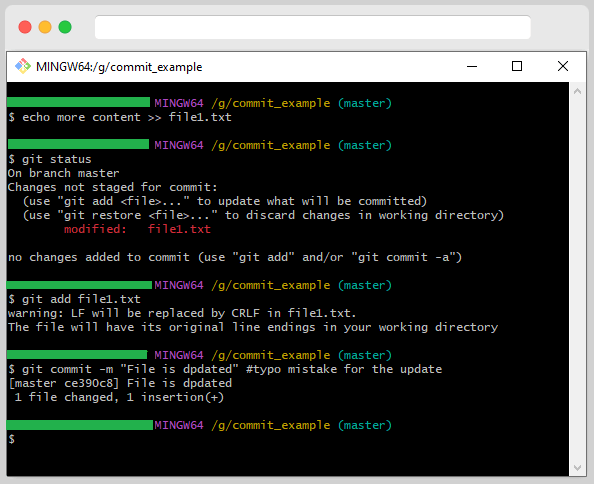The image size is (594, 484).
Task: Click the terminal scrollbar up arrow
Action: pyautogui.click(x=577, y=91)
